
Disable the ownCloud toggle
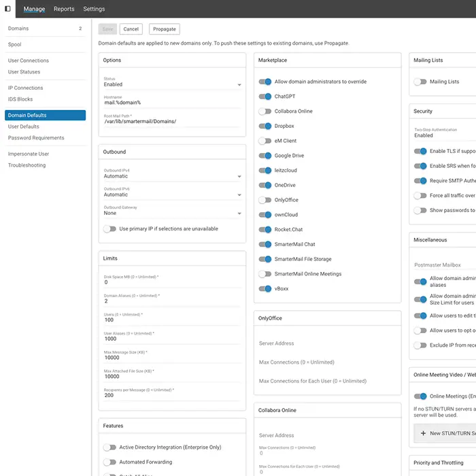click(x=265, y=215)
